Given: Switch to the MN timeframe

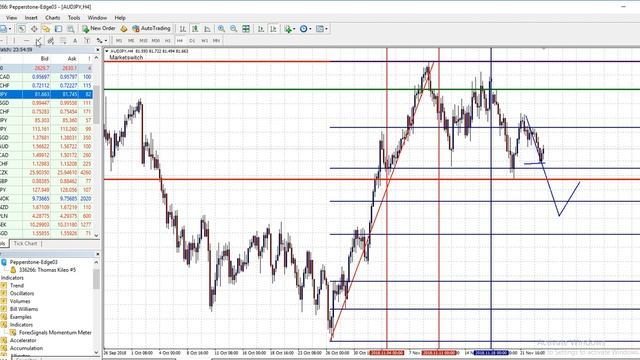Looking at the screenshot, I should tap(216, 40).
